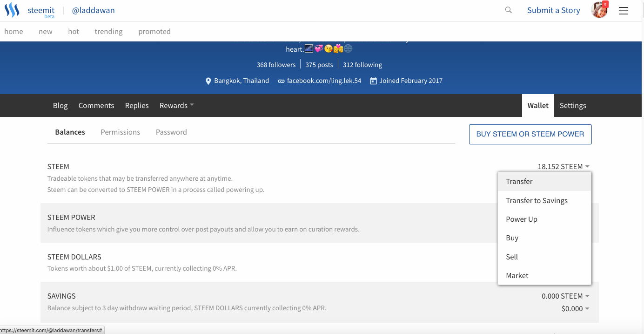
Task: Click the STEEM POWER heading
Action: 71,217
